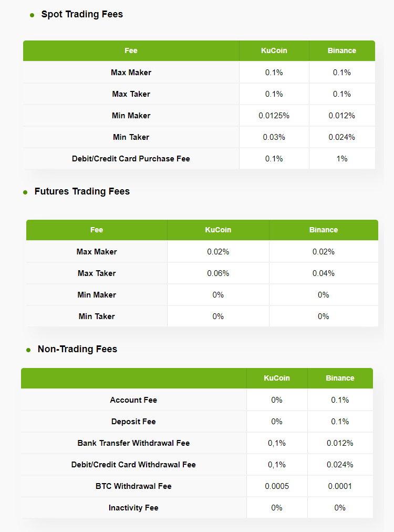Click the Futures Trading Fees heading

(82, 192)
